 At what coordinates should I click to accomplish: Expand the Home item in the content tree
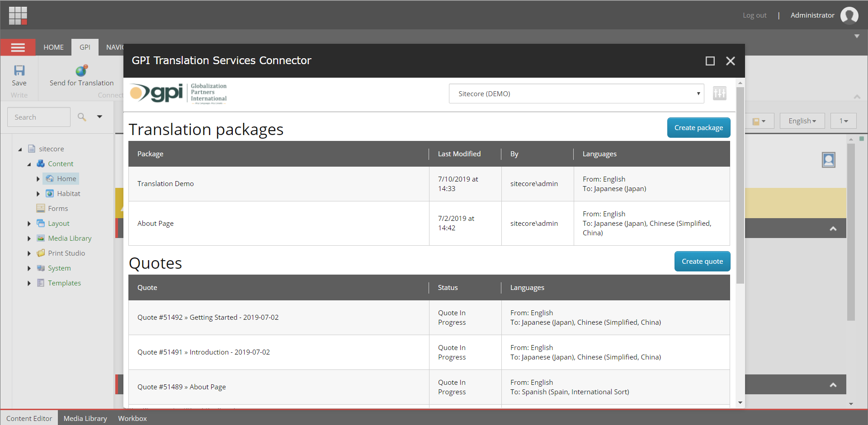pos(38,178)
